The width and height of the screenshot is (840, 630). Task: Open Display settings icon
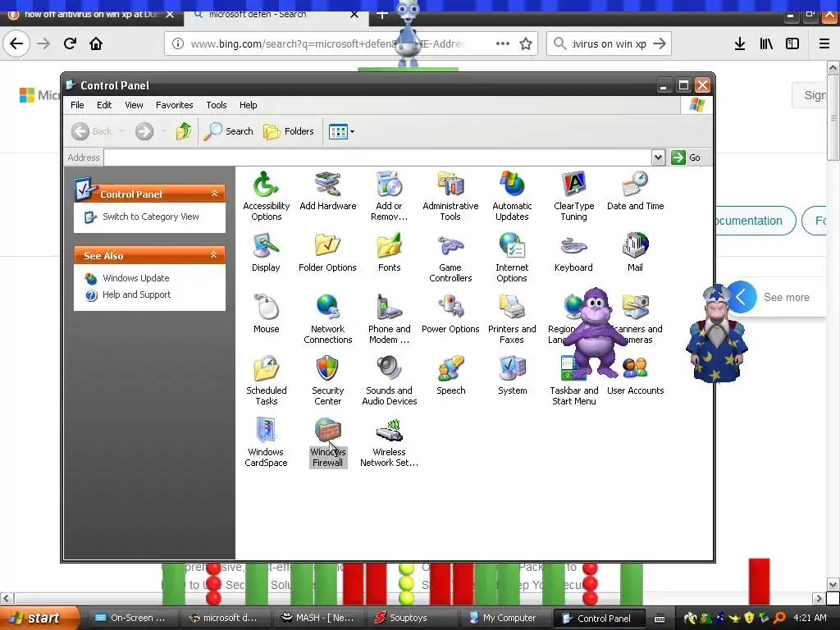point(266,253)
